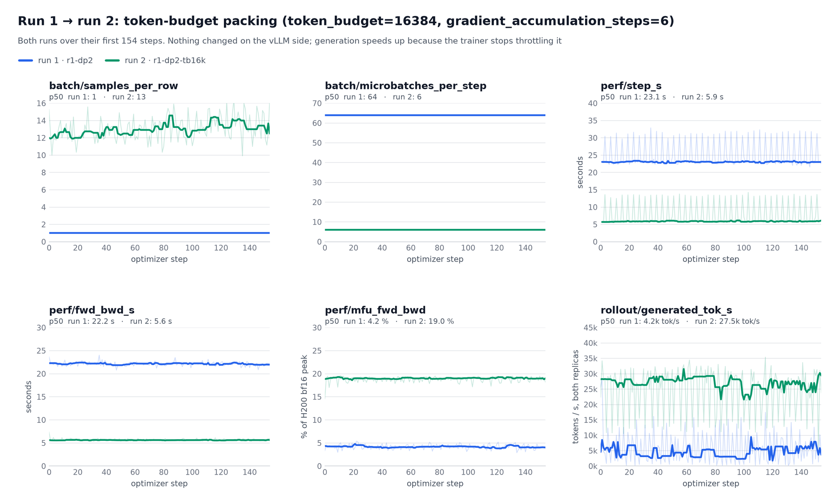Select the 'run 1 · r1-dp2' legend label

(65, 61)
